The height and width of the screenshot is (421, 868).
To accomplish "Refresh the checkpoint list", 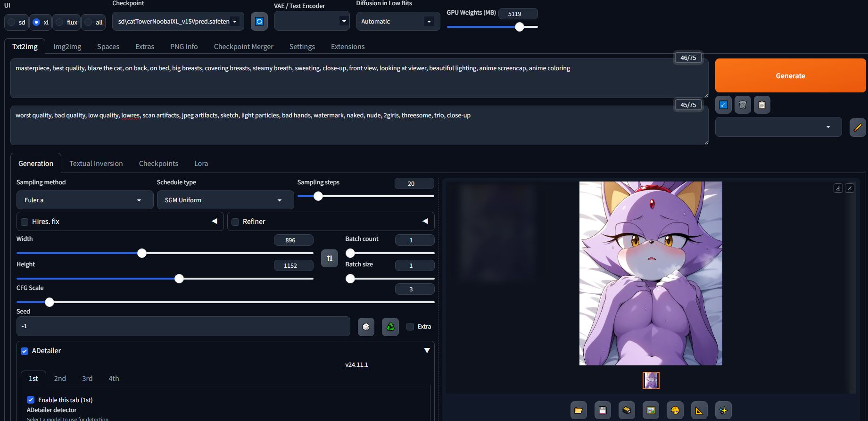I will [x=259, y=21].
